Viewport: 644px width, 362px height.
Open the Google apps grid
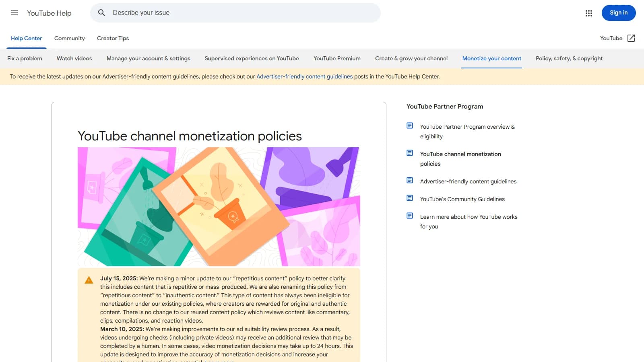pos(589,13)
